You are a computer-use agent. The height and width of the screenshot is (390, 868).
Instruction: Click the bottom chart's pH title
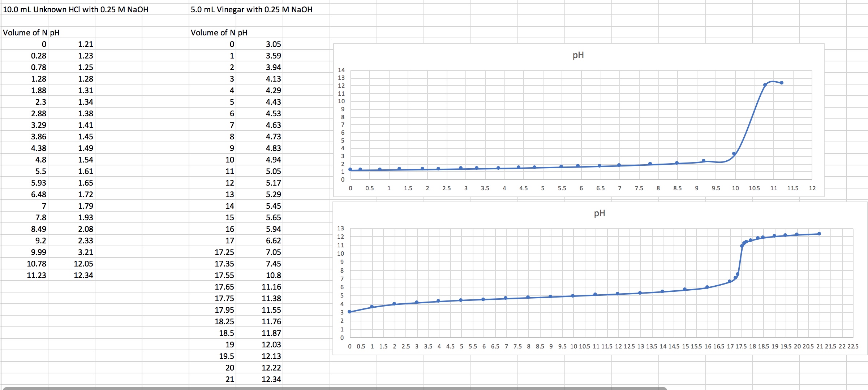click(599, 213)
